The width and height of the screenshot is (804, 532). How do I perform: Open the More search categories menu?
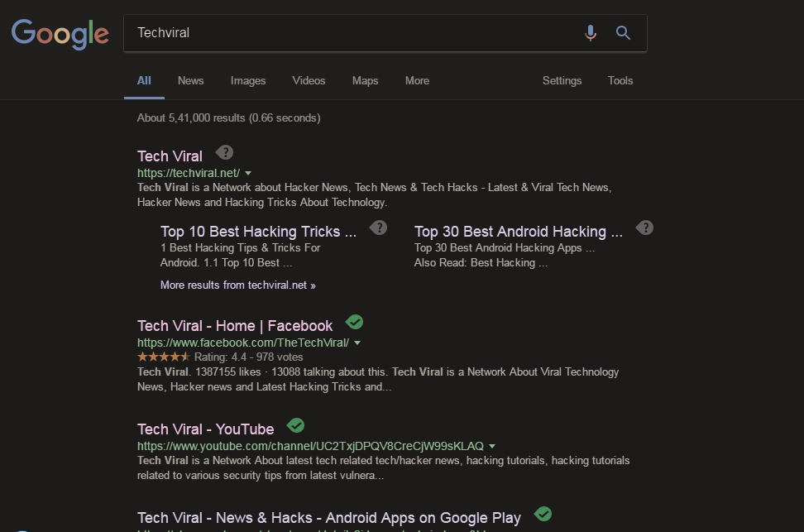(418, 80)
